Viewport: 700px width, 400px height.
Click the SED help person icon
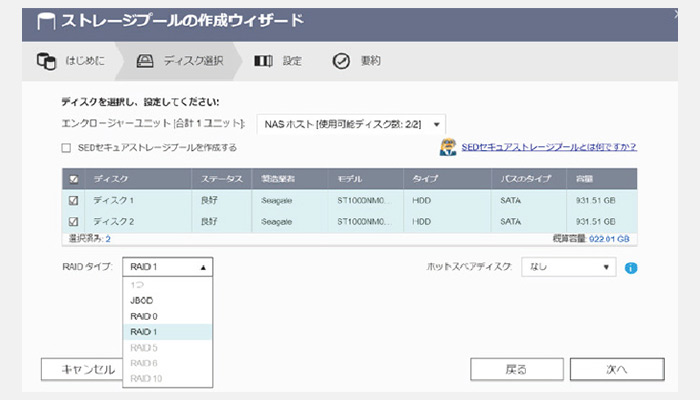pos(449,148)
